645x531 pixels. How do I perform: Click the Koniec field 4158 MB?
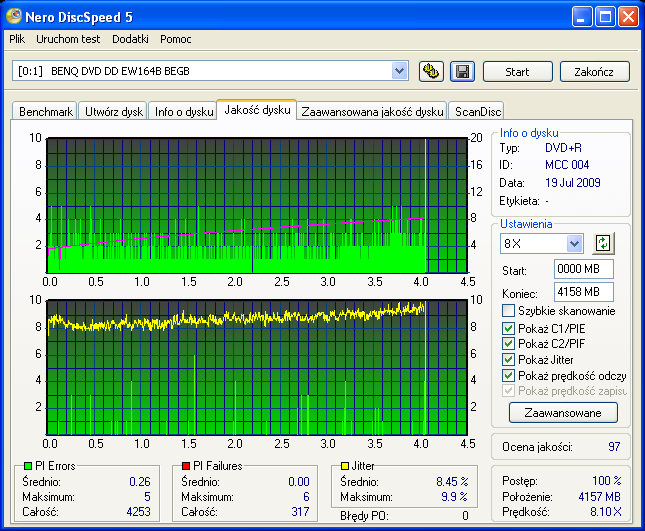click(584, 292)
